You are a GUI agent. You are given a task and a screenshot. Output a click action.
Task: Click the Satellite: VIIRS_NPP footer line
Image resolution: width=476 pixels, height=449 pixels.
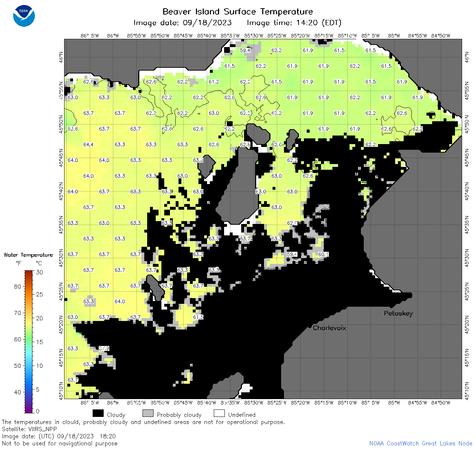29,429
